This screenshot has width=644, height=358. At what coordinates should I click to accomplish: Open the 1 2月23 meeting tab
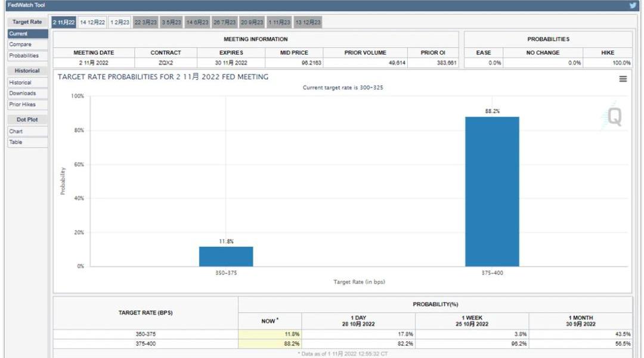point(119,22)
